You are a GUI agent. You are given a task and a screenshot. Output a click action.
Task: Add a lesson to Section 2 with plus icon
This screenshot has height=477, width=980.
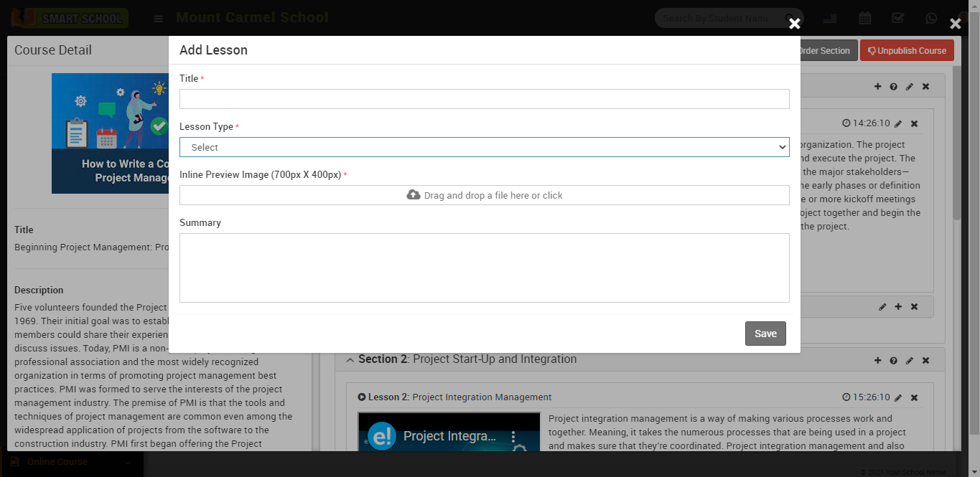[877, 361]
